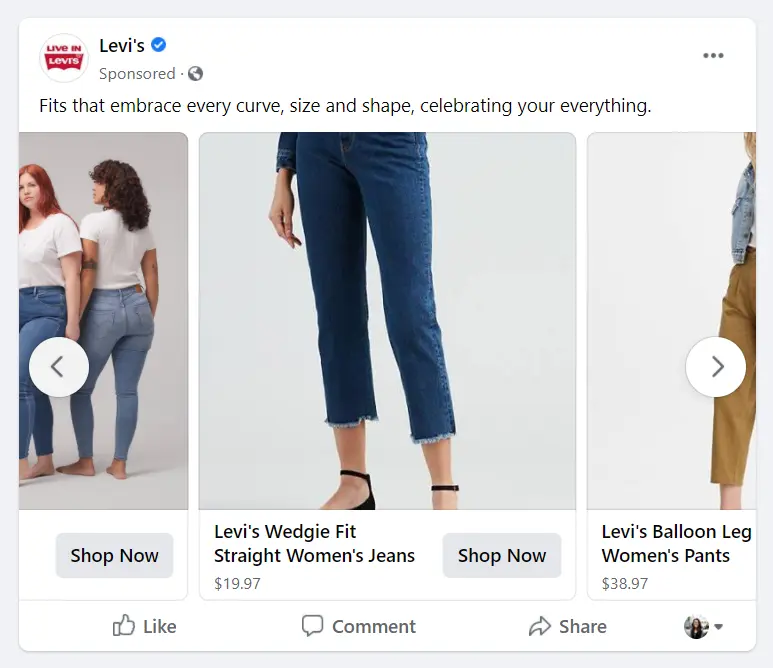Open the Levi's page name link
This screenshot has width=773, height=668.
122,45
